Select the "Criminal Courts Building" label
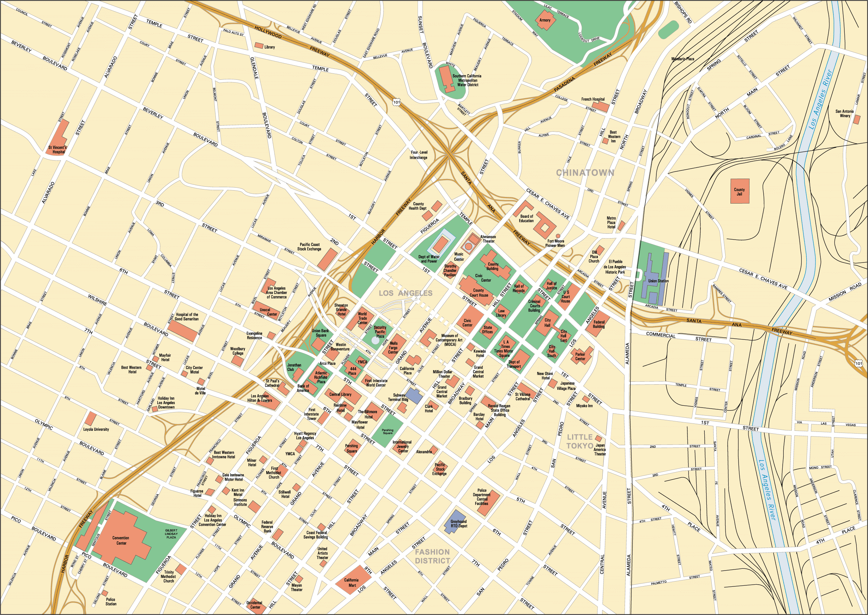 534,306
